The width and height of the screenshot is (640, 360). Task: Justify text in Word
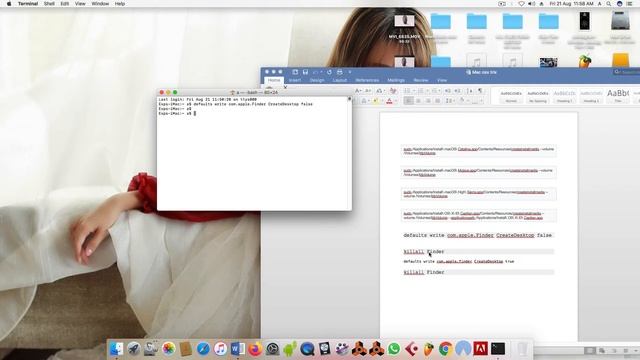pyautogui.click(x=438, y=101)
